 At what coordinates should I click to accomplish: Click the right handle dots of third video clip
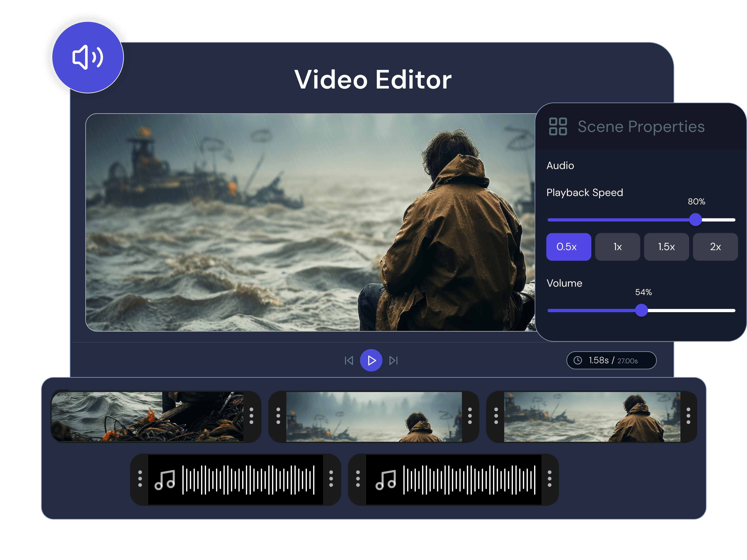[x=688, y=415]
